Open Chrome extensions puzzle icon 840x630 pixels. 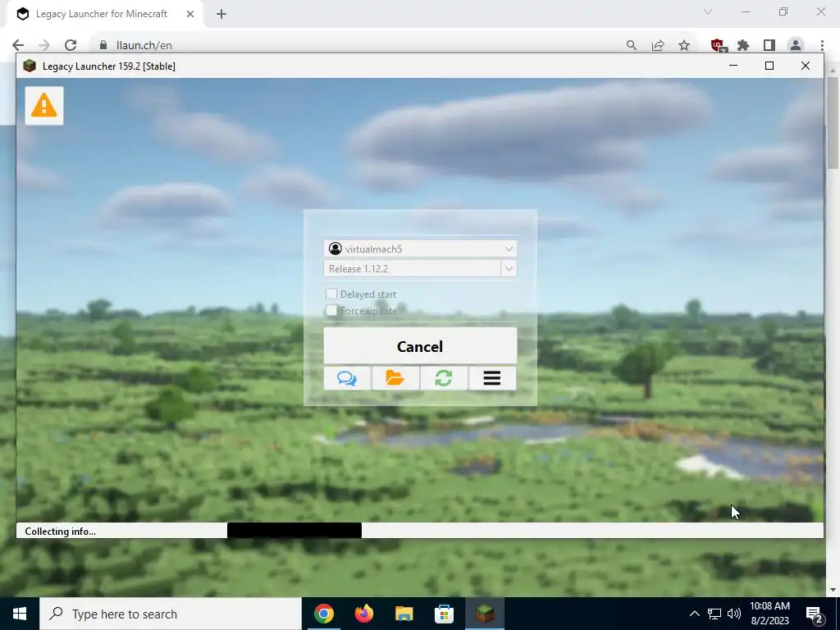[x=743, y=46]
